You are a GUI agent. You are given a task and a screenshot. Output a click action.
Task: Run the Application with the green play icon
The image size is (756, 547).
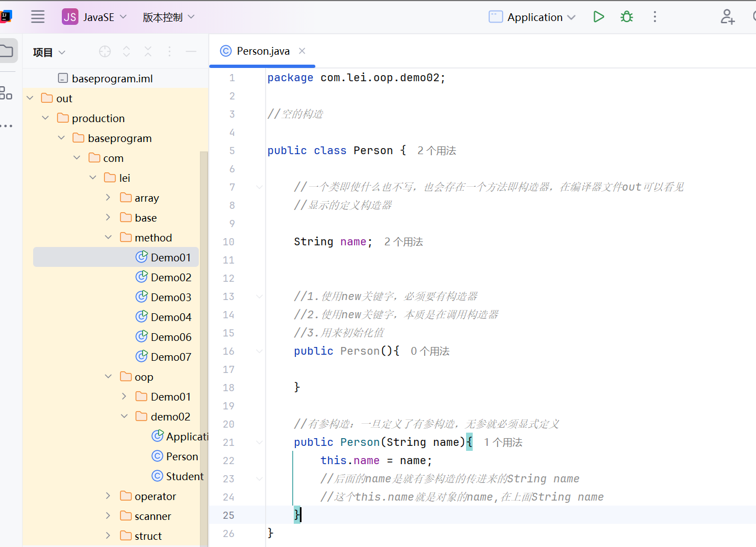pyautogui.click(x=599, y=17)
